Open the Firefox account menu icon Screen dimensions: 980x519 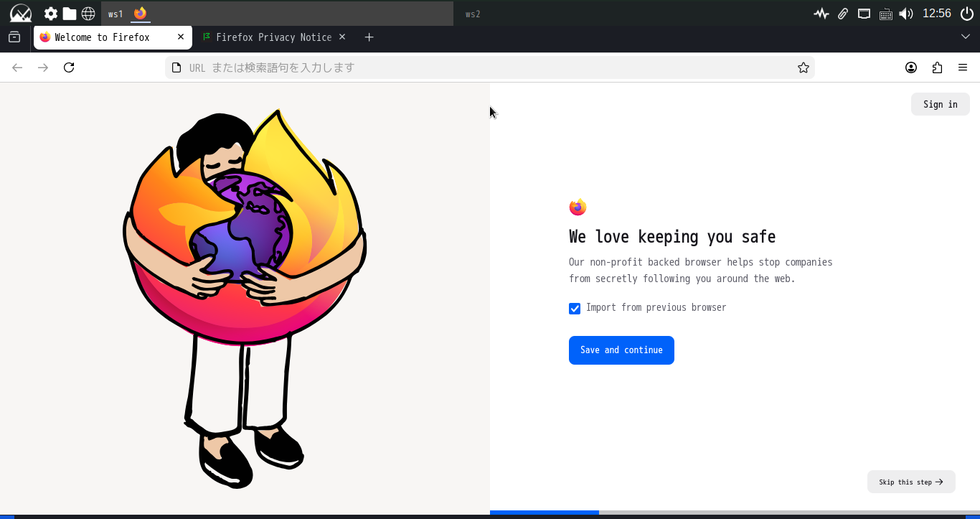(911, 67)
